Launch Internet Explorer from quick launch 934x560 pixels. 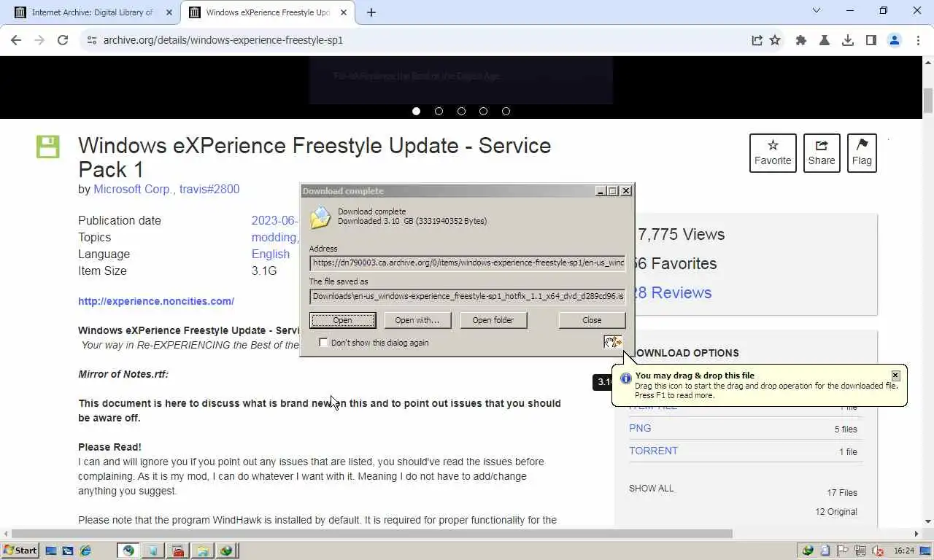(85, 551)
